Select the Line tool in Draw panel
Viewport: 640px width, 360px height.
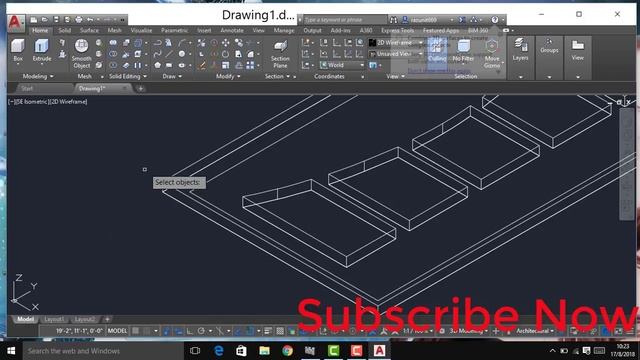pos(169,54)
